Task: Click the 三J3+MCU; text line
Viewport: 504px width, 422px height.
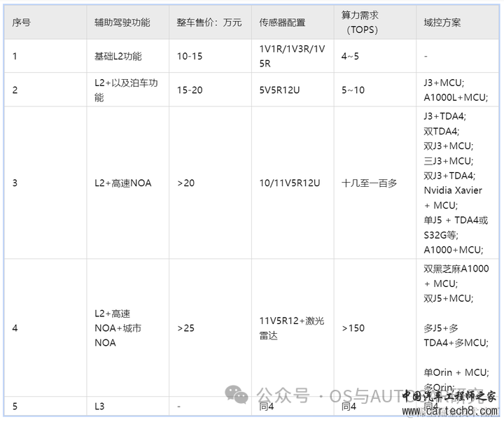Action: [x=449, y=161]
